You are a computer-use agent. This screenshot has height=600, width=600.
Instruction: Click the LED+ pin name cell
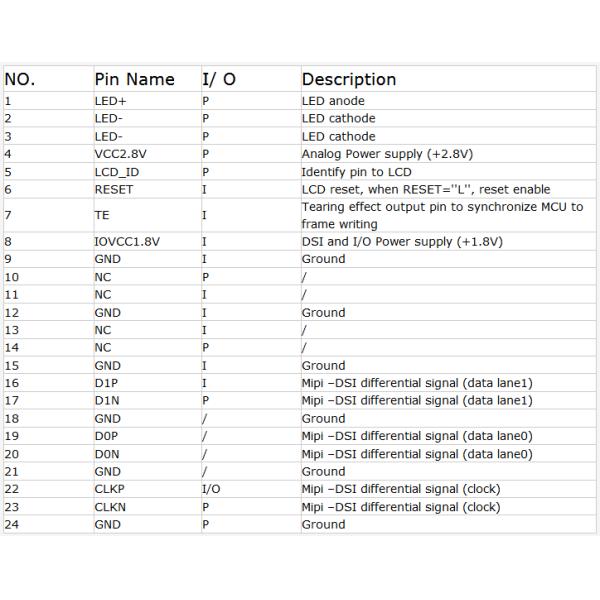click(x=109, y=101)
